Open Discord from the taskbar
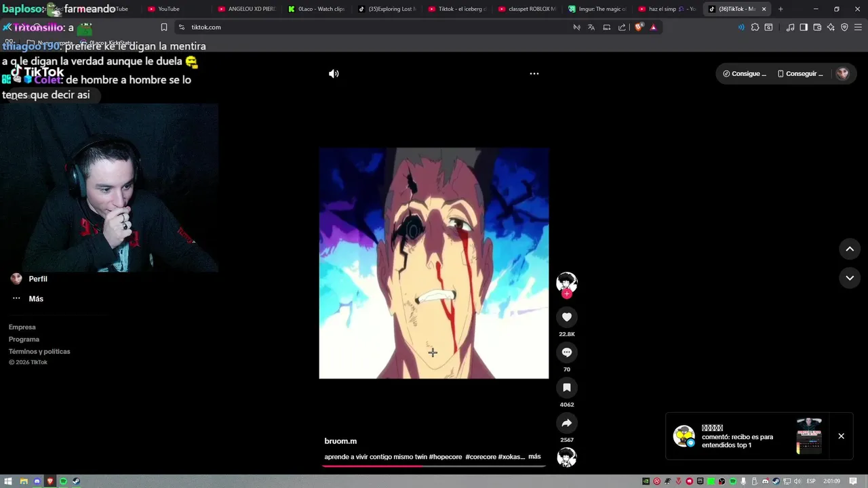The width and height of the screenshot is (868, 488). pos(37,481)
